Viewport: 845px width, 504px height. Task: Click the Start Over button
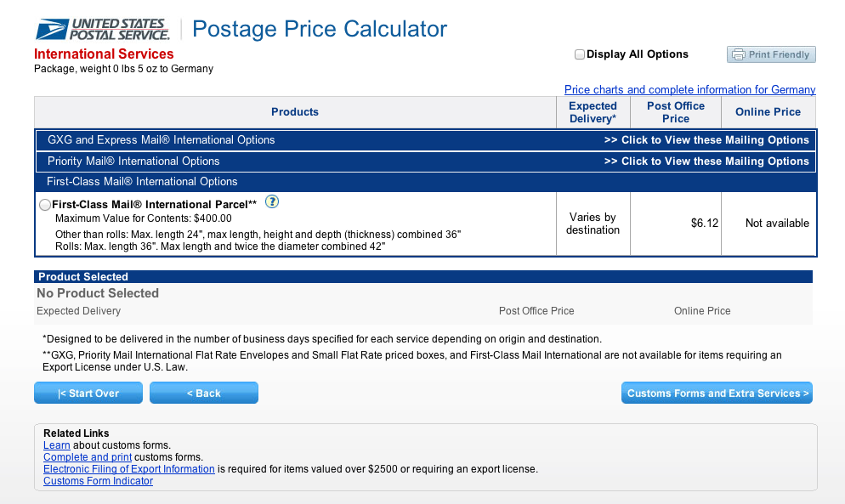point(88,393)
